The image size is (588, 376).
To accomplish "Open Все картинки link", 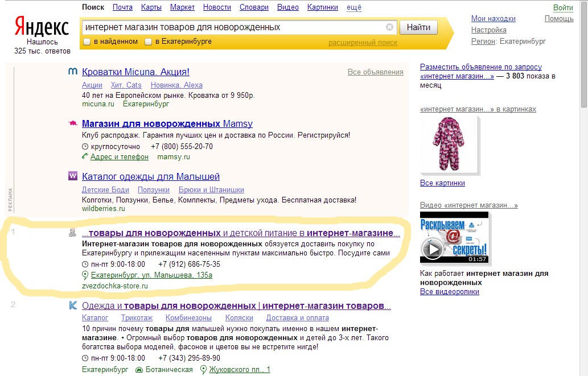I will point(442,183).
